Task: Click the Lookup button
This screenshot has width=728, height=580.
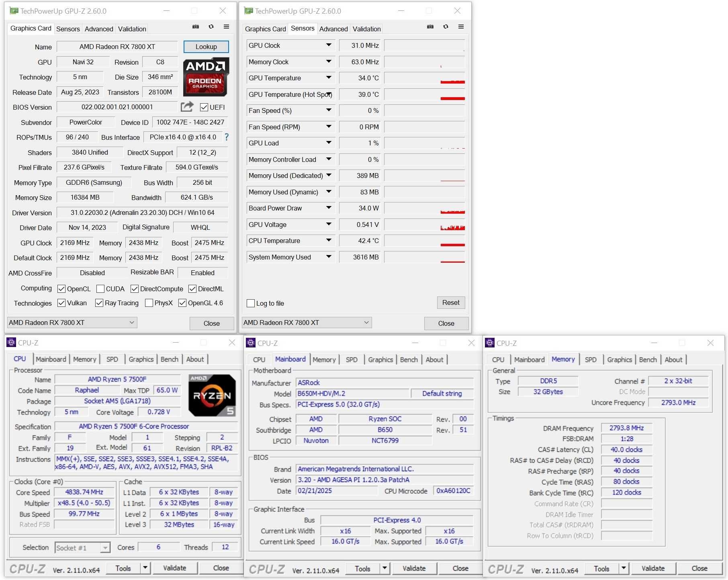Action: pos(206,47)
